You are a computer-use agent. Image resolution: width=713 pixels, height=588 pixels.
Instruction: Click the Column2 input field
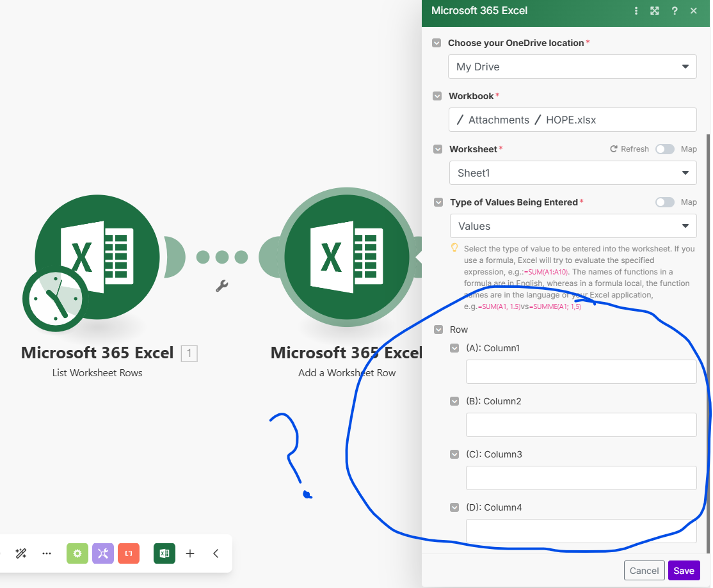click(x=581, y=425)
